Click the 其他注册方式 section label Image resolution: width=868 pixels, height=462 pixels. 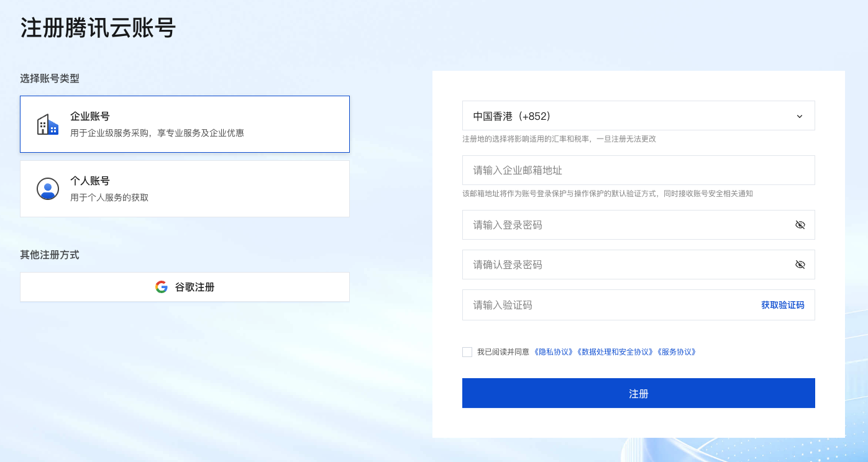point(50,255)
